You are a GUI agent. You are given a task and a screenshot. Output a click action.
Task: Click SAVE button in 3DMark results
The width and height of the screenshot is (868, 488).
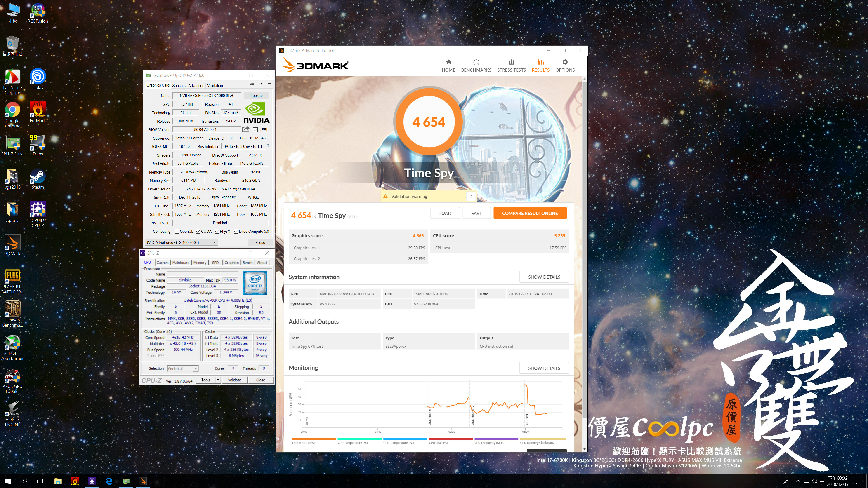click(x=476, y=213)
